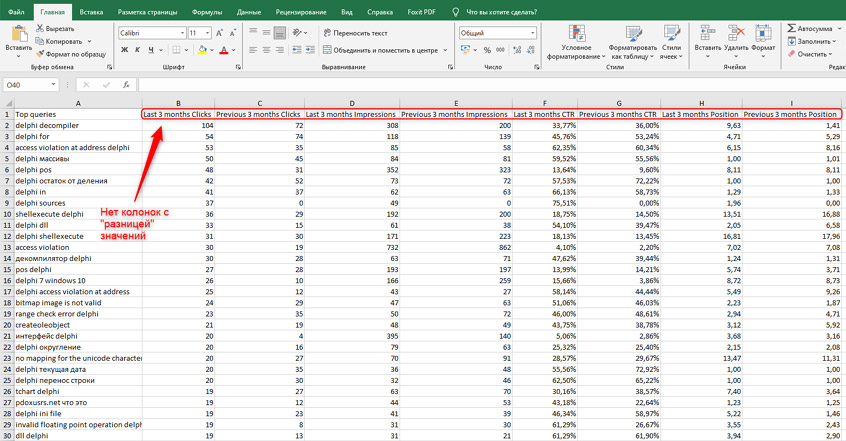Apply yellow fill color bucket
This screenshot has height=441, width=846.
(202, 50)
